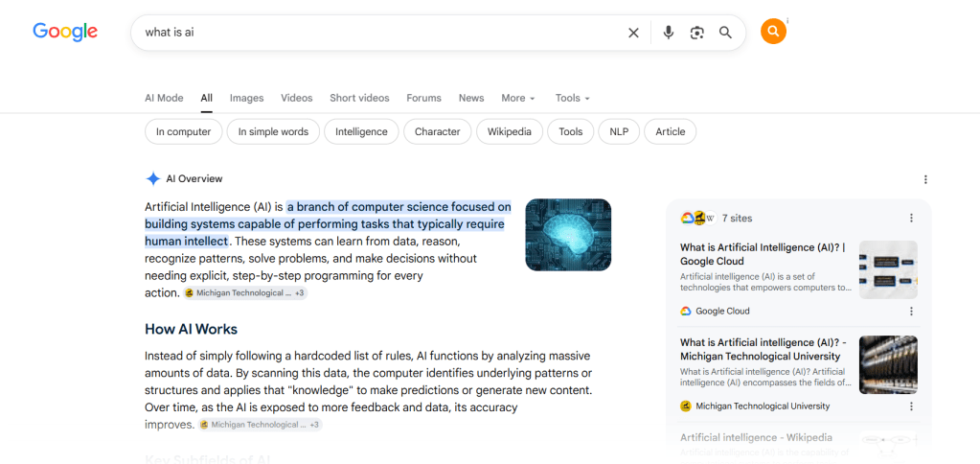Open 'What is Artificial Intelligence (AI)? | Google Cloud' link

point(763,254)
